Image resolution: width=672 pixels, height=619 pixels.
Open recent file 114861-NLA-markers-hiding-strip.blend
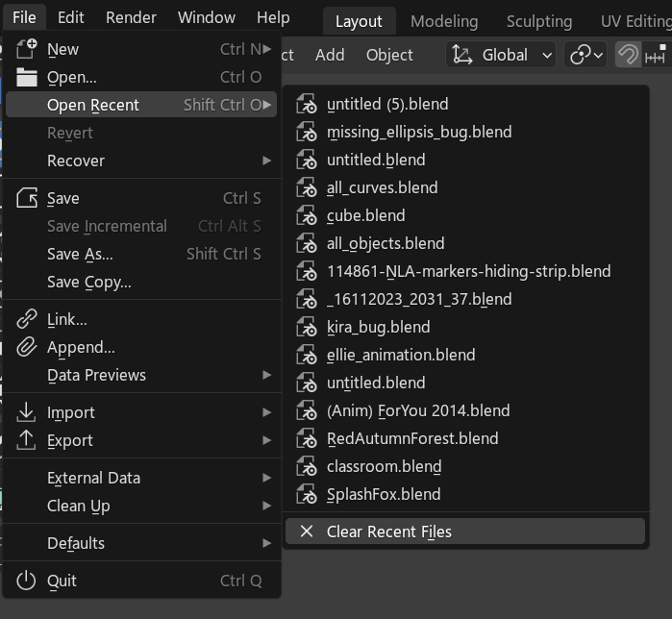[465, 271]
